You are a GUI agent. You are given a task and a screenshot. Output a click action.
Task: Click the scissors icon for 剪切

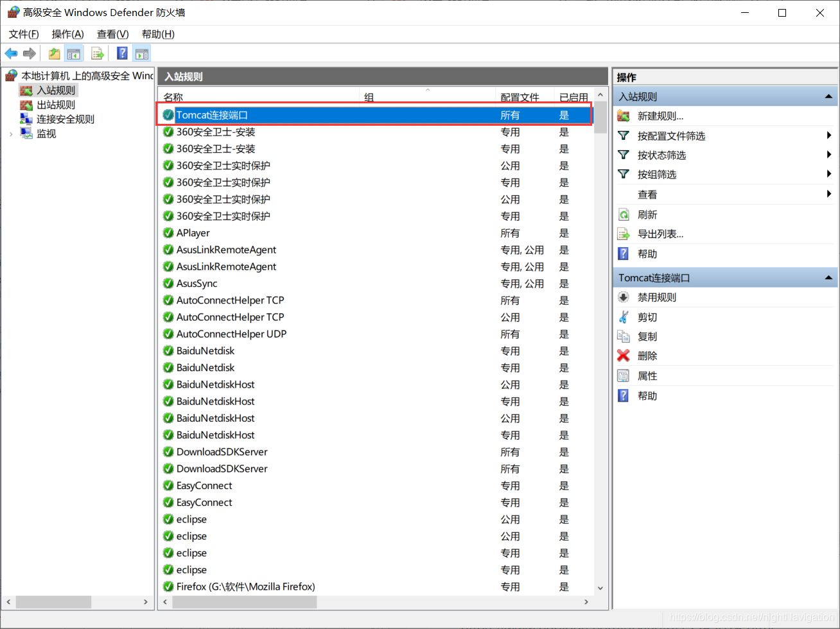point(624,317)
